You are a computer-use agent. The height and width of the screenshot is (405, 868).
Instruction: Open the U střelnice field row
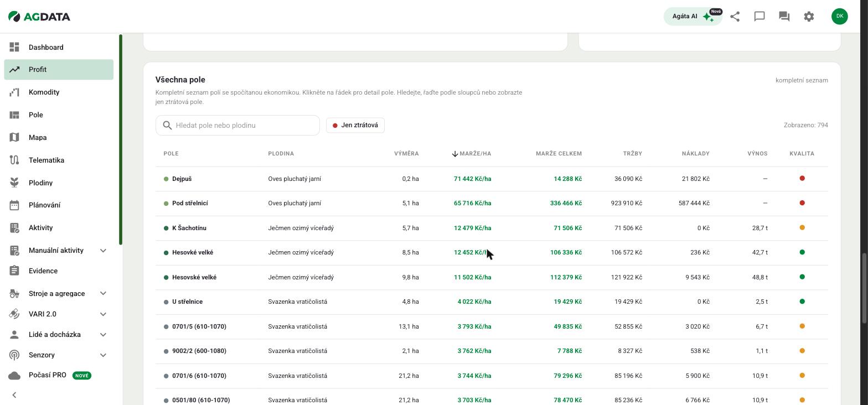point(492,302)
